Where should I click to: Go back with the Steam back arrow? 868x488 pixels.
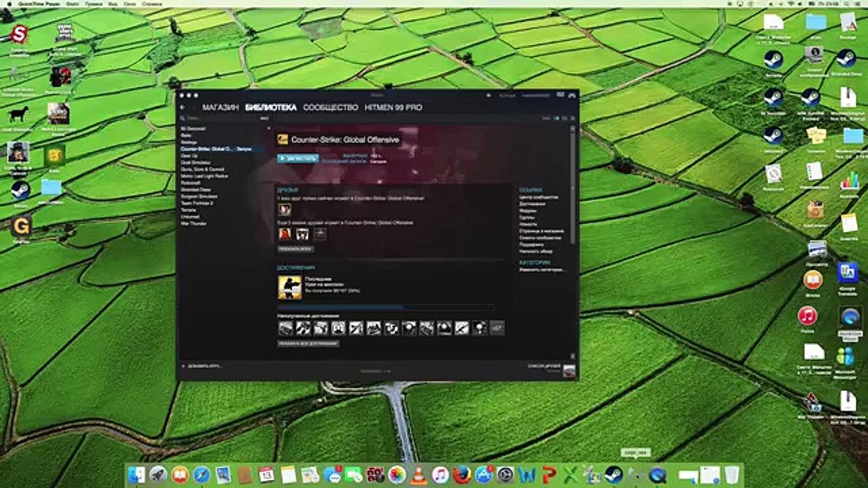182,108
